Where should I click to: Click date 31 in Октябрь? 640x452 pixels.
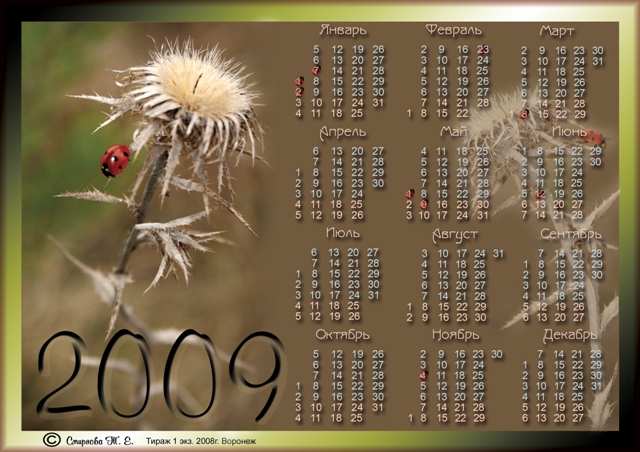point(378,407)
